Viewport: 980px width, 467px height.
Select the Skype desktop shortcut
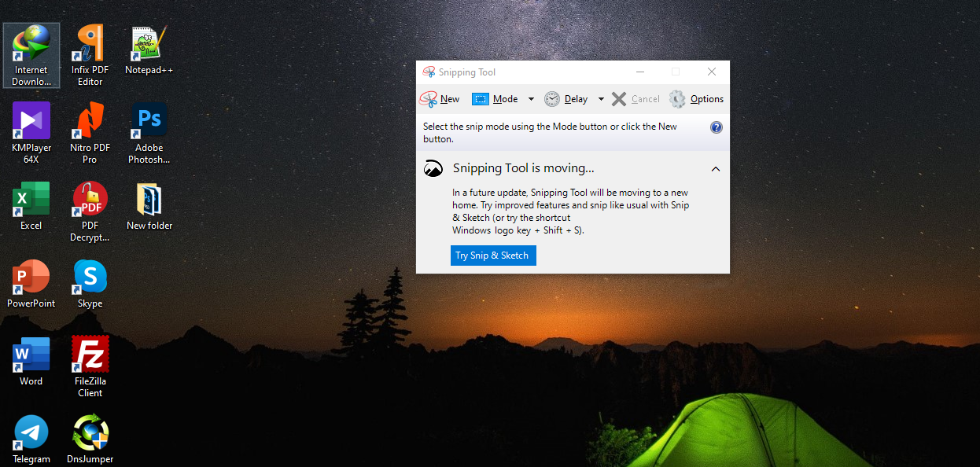(90, 283)
